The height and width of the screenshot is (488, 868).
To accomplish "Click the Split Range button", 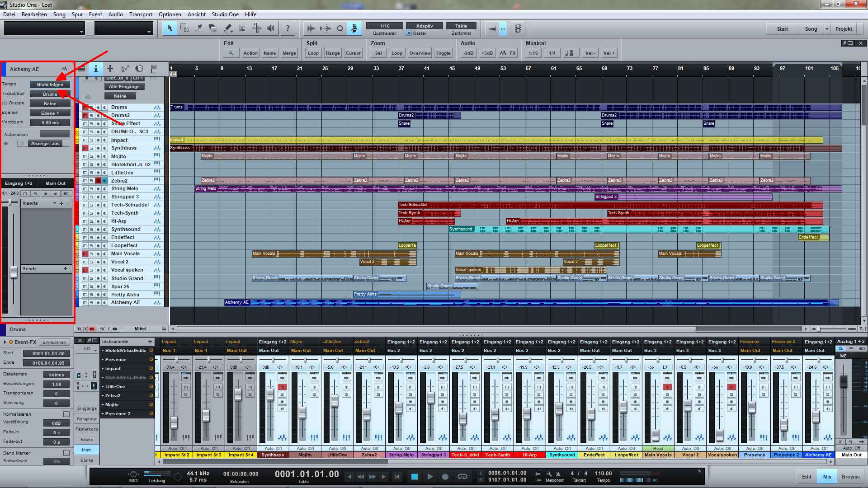I will 333,53.
